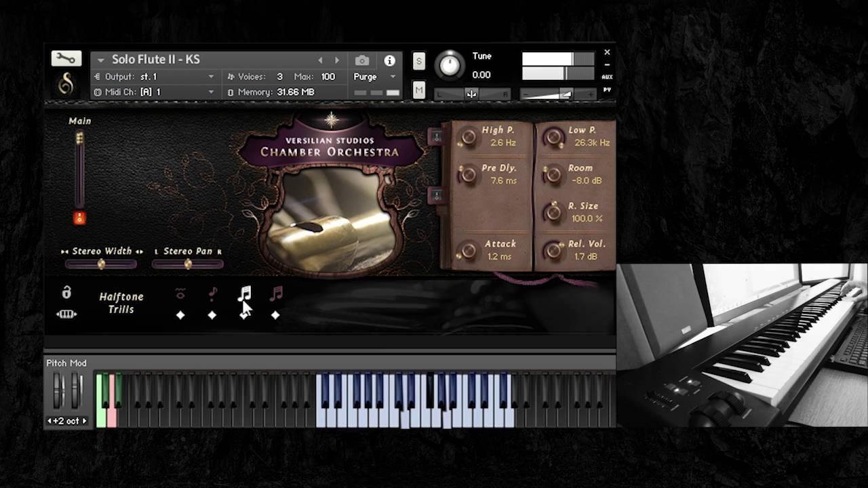The image size is (868, 488).
Task: Select the staccato single-note articulation icon
Action: (212, 293)
